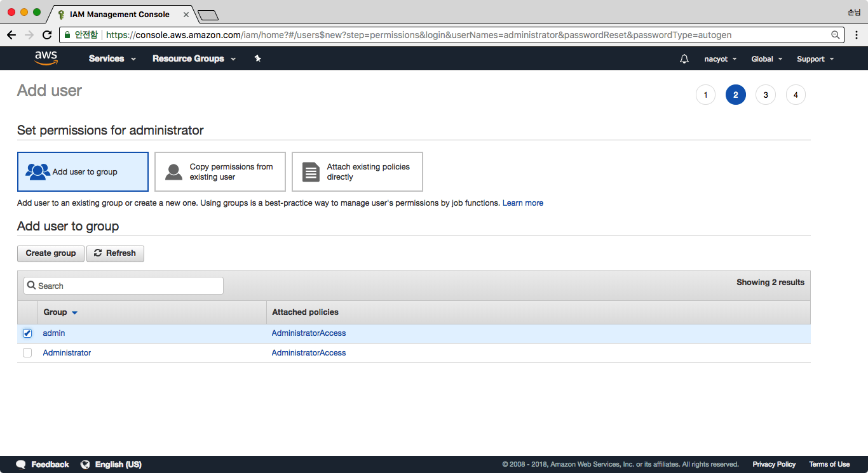The height and width of the screenshot is (473, 868).
Task: Click the AWS logo home icon
Action: pyautogui.click(x=46, y=58)
